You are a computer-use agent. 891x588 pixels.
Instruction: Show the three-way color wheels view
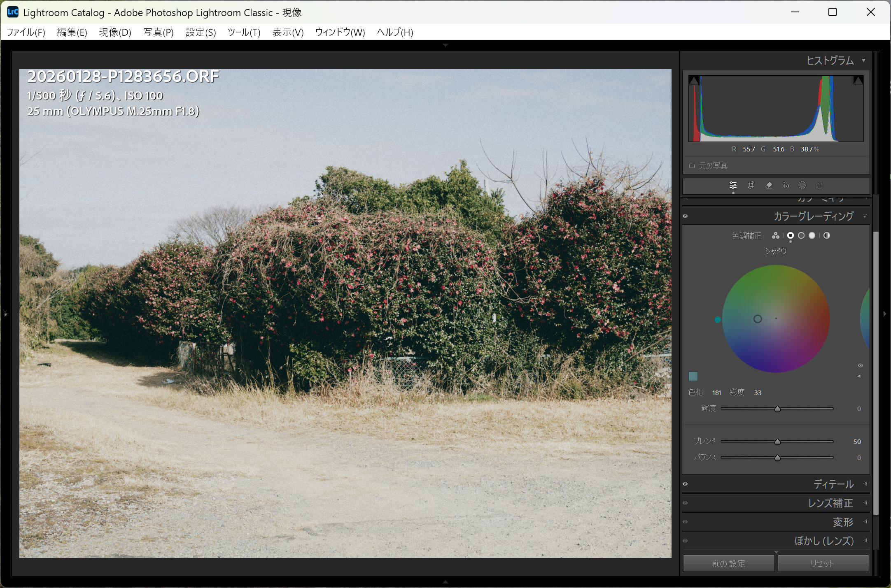click(x=776, y=235)
